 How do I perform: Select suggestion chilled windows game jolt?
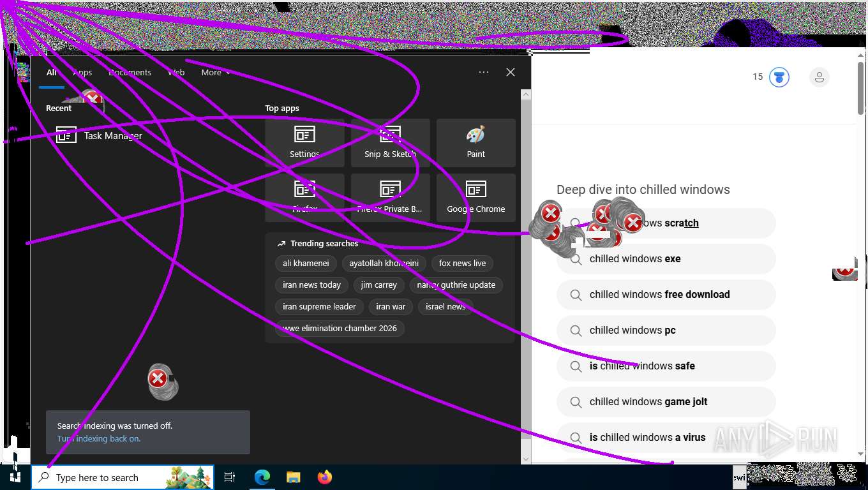tap(666, 402)
